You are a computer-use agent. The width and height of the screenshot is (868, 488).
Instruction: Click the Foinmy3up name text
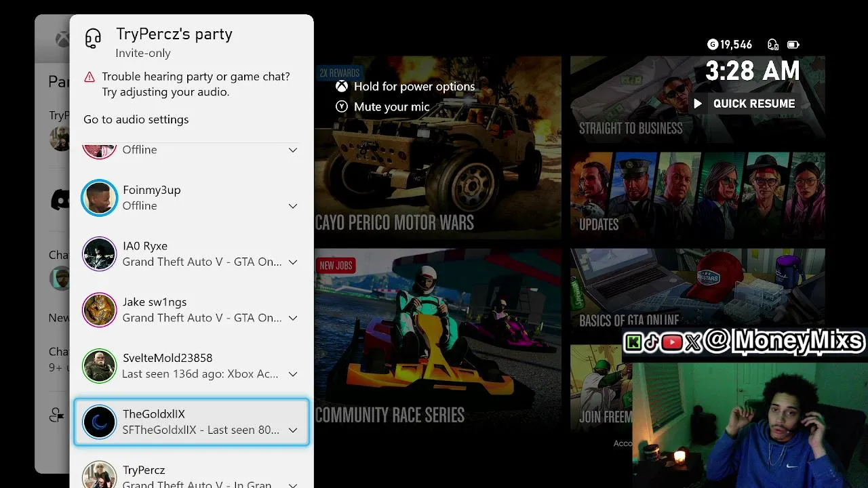point(152,190)
